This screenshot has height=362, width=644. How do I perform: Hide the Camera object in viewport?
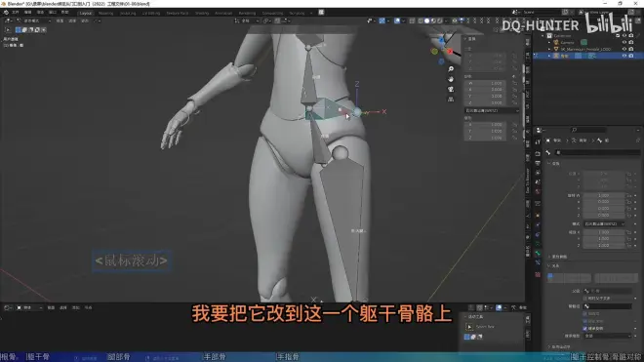(624, 42)
